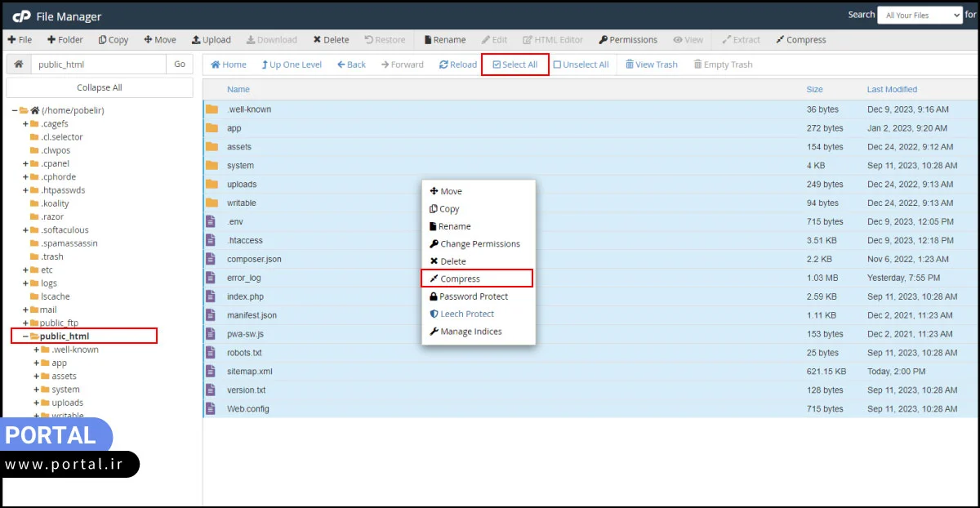Viewport: 980px width, 508px height.
Task: Create a new Folder from toolbar
Action: pos(65,40)
